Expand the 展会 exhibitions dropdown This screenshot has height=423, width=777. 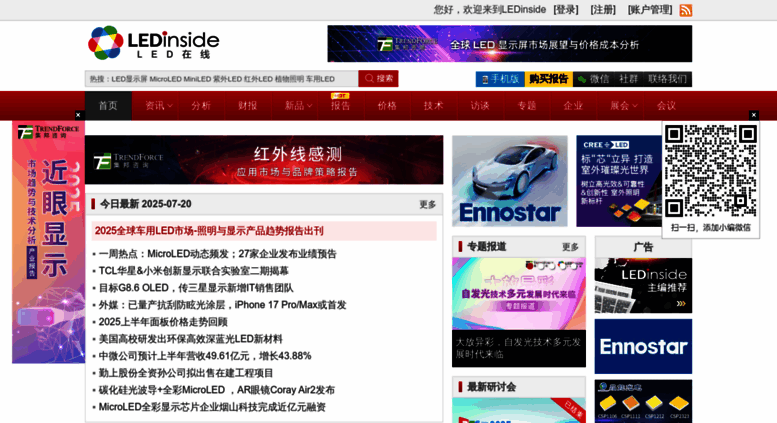(623, 106)
